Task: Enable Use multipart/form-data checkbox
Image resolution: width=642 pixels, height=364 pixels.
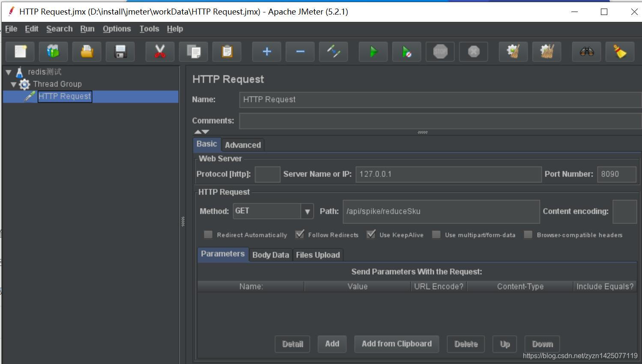Action: point(436,235)
